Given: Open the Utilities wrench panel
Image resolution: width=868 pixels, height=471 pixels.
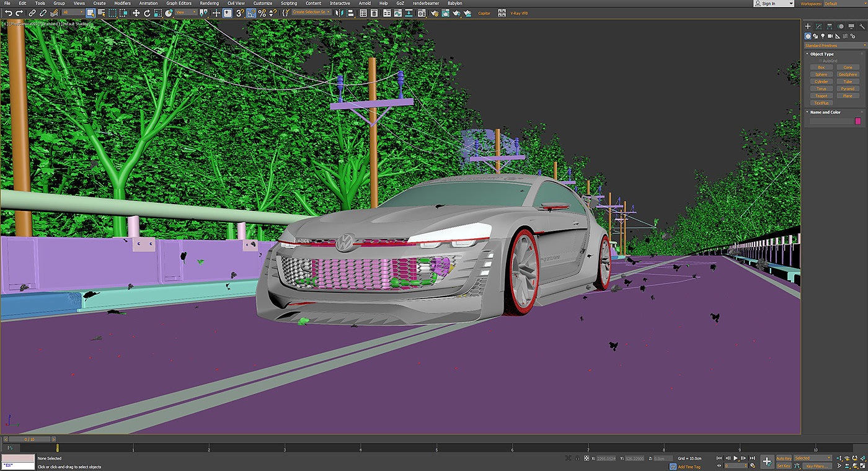Looking at the screenshot, I should point(862,26).
